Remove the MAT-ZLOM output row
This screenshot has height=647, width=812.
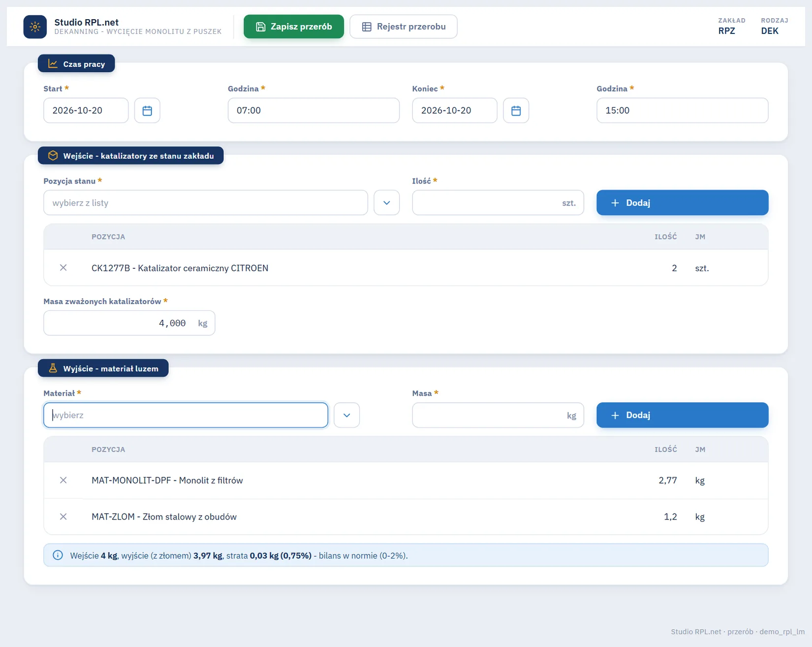click(63, 517)
